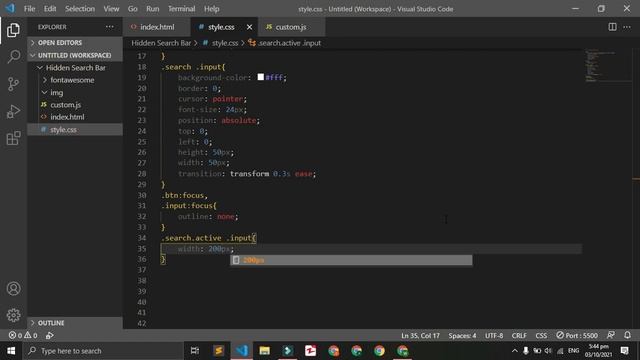Click the errors and warnings status indicator
The height and width of the screenshot is (360, 640).
coord(23,336)
